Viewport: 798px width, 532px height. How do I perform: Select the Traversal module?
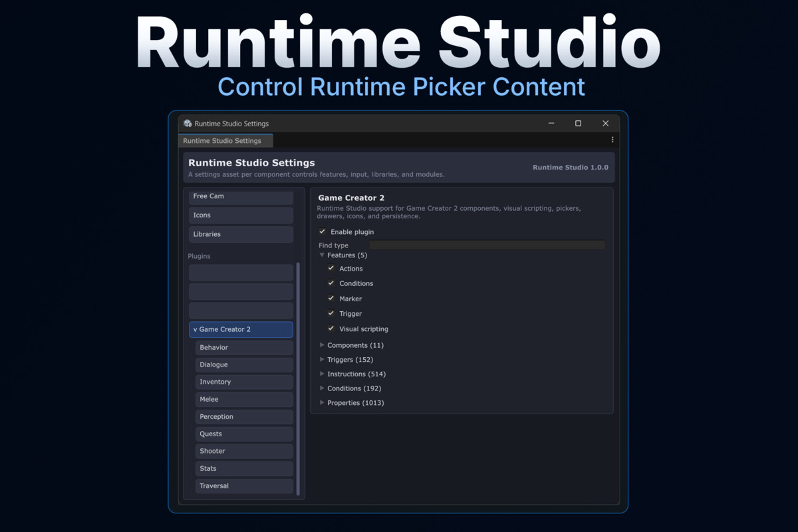(x=244, y=486)
